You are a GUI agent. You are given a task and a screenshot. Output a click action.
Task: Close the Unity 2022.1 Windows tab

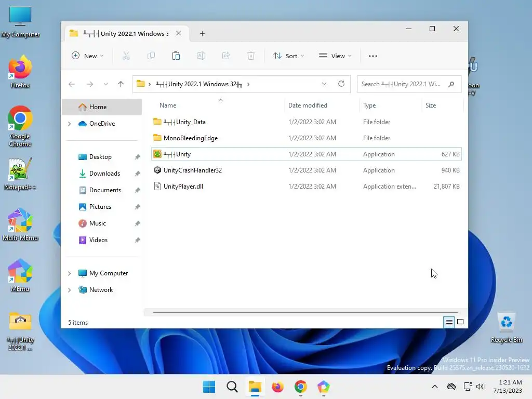[179, 33]
